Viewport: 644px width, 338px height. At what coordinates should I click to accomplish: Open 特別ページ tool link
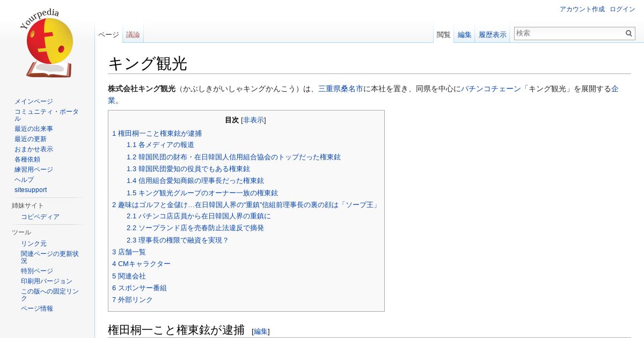tap(37, 271)
